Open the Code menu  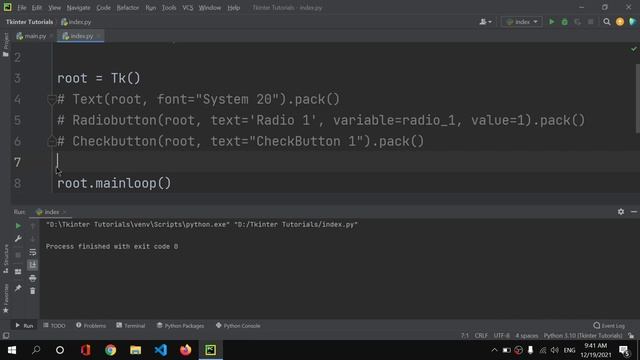[x=103, y=8]
